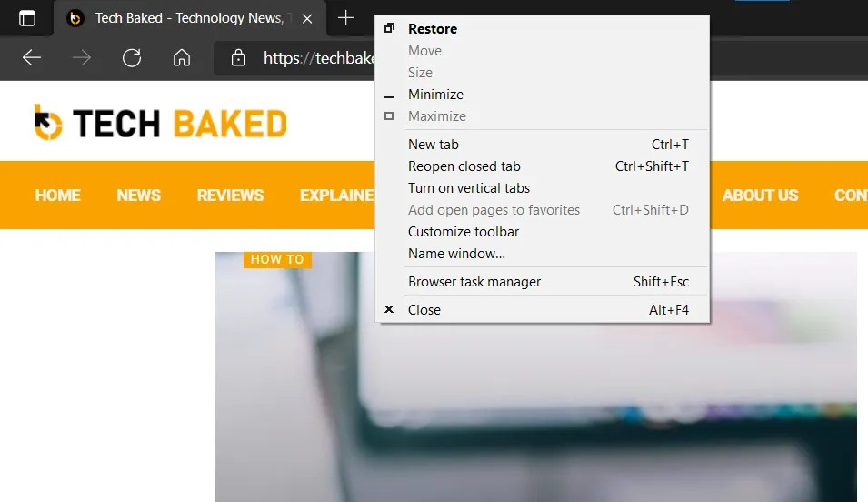Choose Close from the context menu
This screenshot has height=502, width=868.
[x=543, y=310]
